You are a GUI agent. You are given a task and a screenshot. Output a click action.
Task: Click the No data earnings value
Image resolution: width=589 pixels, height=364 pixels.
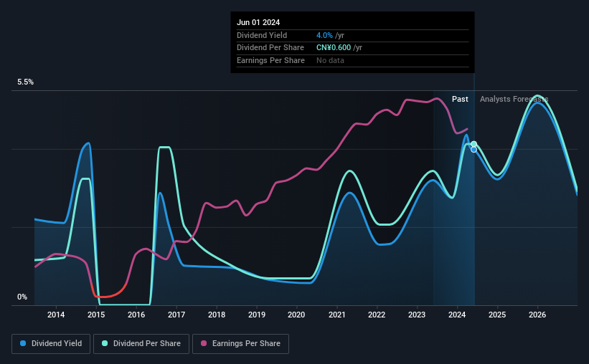tap(330, 60)
